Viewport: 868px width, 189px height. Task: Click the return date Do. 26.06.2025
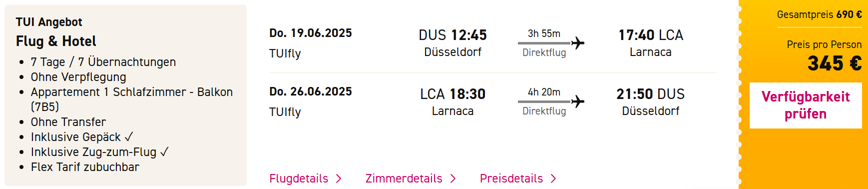311,91
